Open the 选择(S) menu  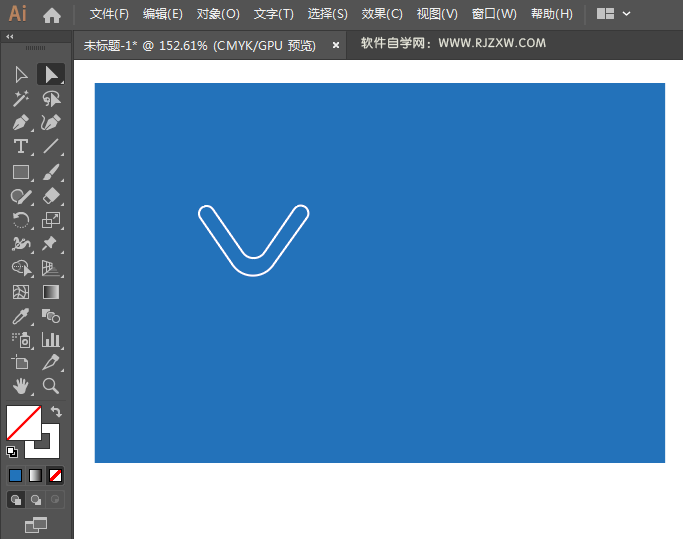328,14
